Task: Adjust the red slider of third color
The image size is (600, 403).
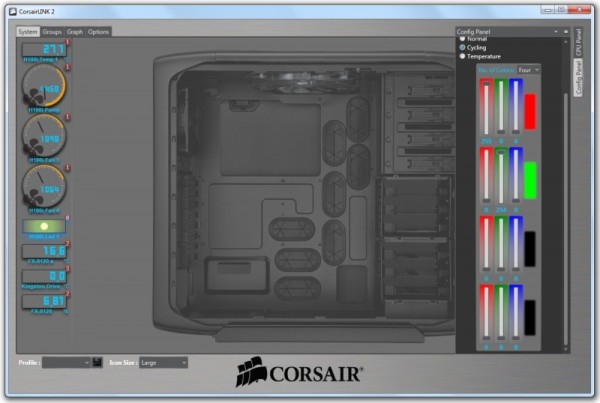Action: pyautogui.click(x=486, y=245)
